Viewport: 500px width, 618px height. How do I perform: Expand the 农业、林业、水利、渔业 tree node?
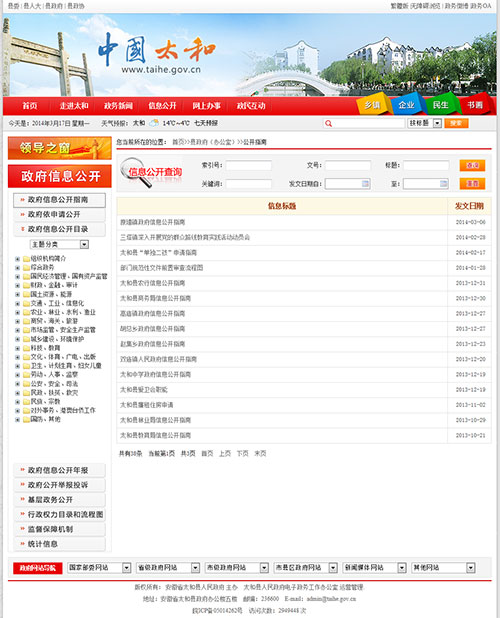tap(17, 313)
